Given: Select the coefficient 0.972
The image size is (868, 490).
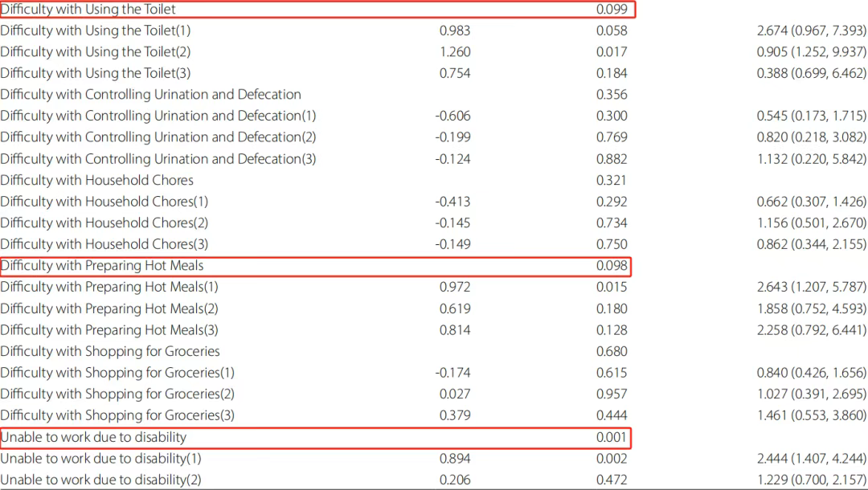Looking at the screenshot, I should point(454,287).
